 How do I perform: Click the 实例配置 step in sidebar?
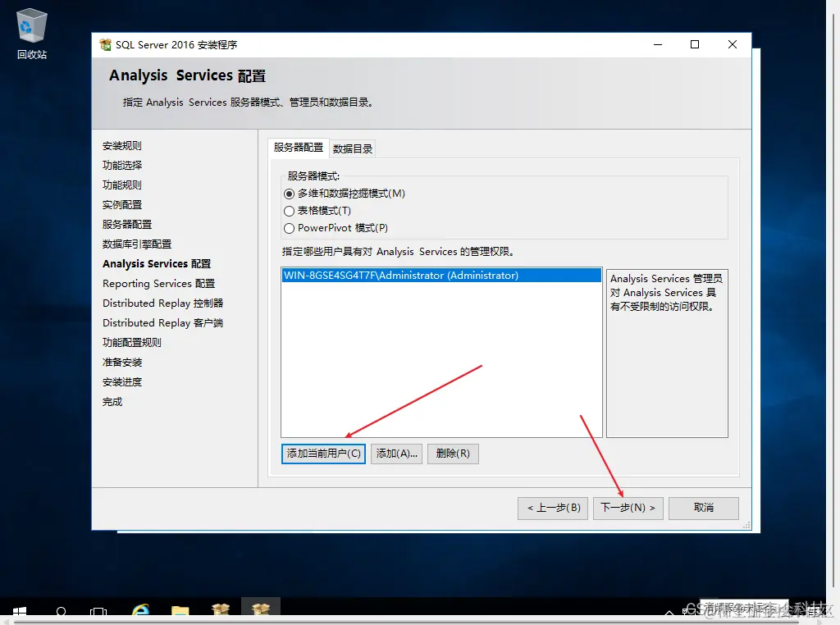[x=122, y=205]
